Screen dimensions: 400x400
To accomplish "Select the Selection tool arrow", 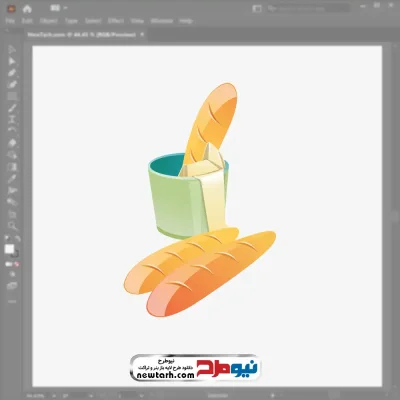I will click(12, 50).
